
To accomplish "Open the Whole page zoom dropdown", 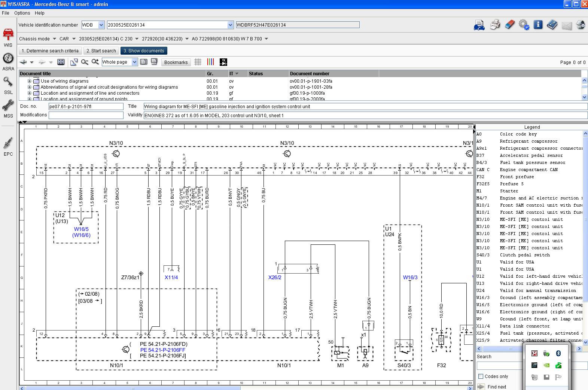I will [134, 62].
